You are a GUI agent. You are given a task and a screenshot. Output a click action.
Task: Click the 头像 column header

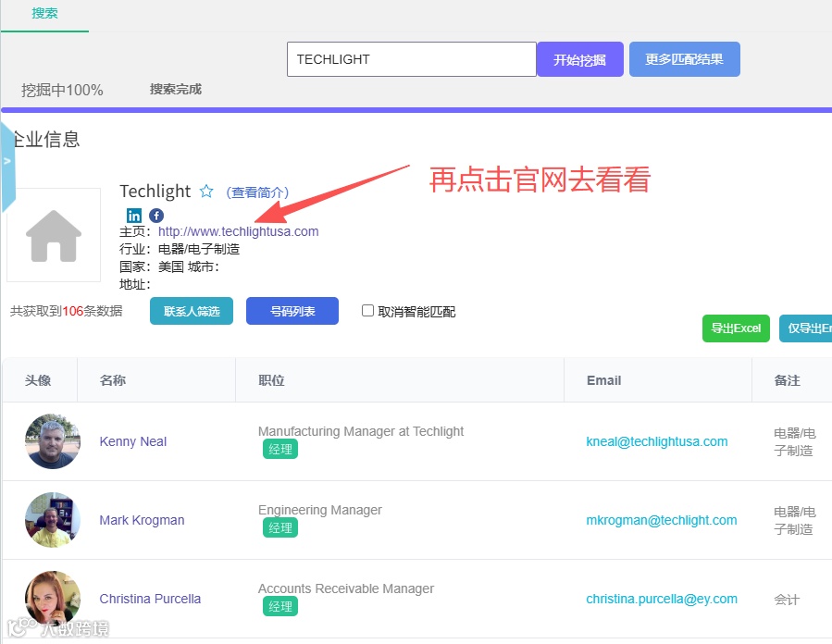(38, 380)
